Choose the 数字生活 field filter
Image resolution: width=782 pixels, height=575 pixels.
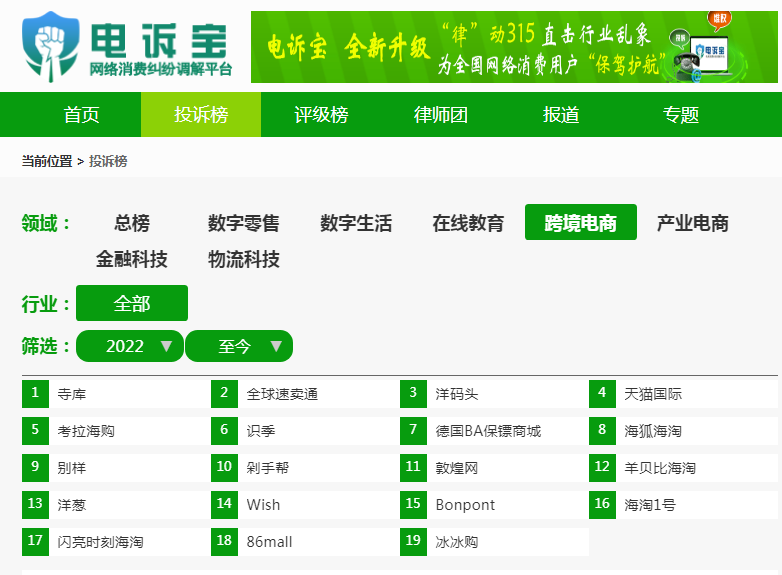(356, 222)
